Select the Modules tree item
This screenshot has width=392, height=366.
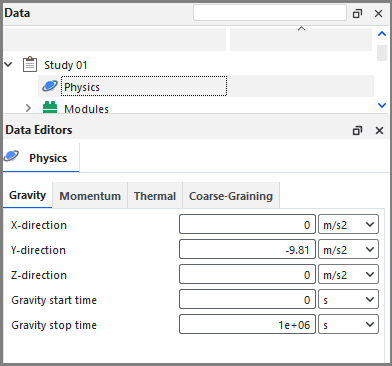coord(86,109)
